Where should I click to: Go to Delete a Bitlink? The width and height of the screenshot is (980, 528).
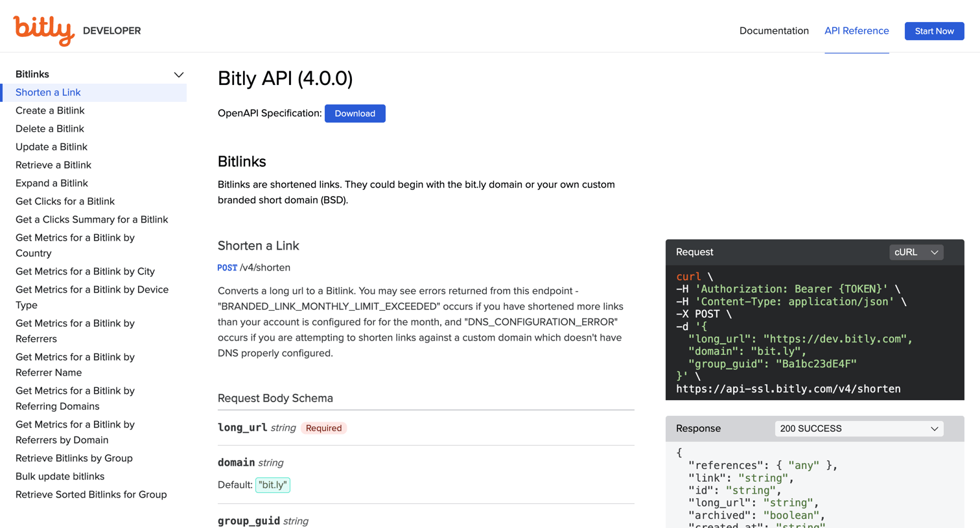point(50,129)
